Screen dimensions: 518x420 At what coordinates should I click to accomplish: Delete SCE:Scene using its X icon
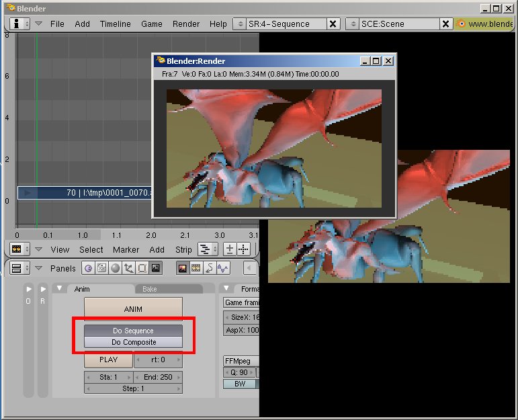(445, 24)
